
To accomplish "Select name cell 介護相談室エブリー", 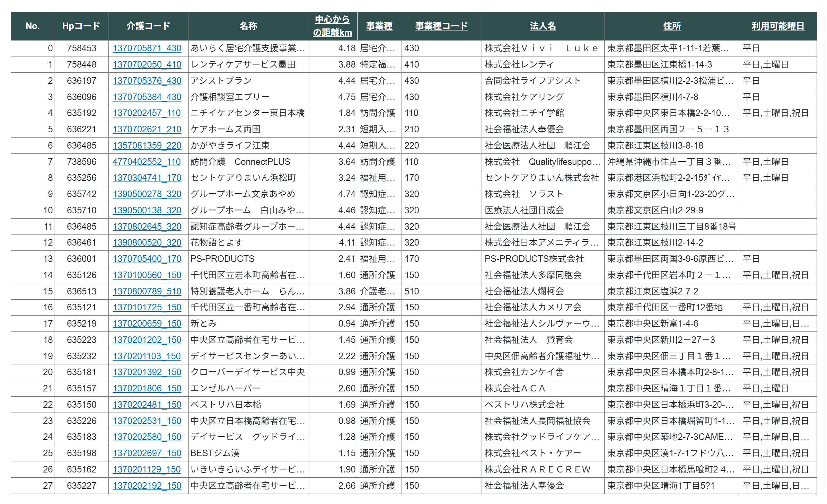I will [x=248, y=97].
